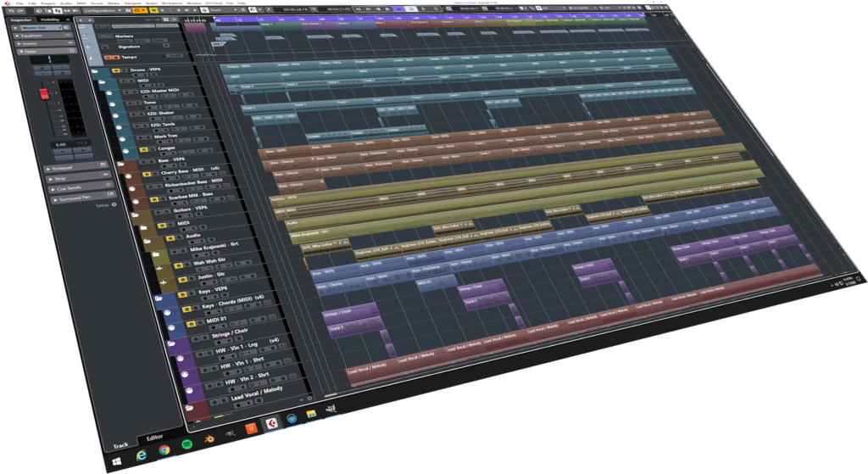Select the Mike Krajewski - Grt track
Viewport: 868px width, 474px height.
[213, 248]
